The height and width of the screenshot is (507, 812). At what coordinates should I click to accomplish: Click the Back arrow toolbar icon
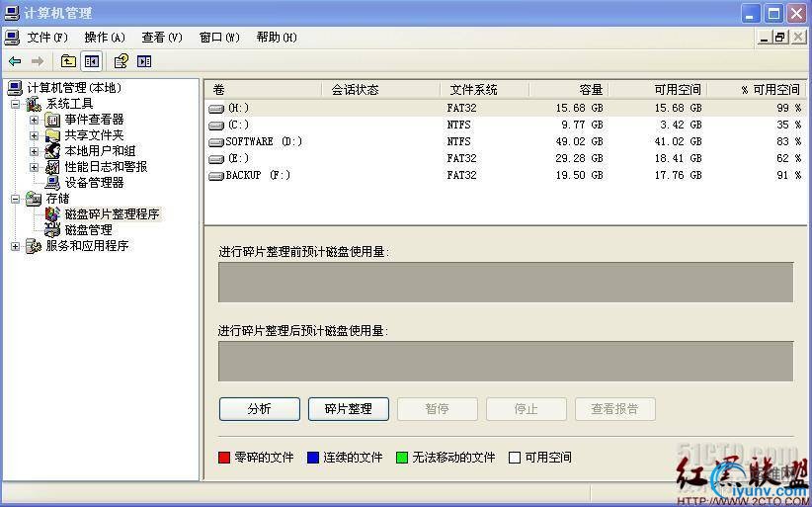point(15,61)
